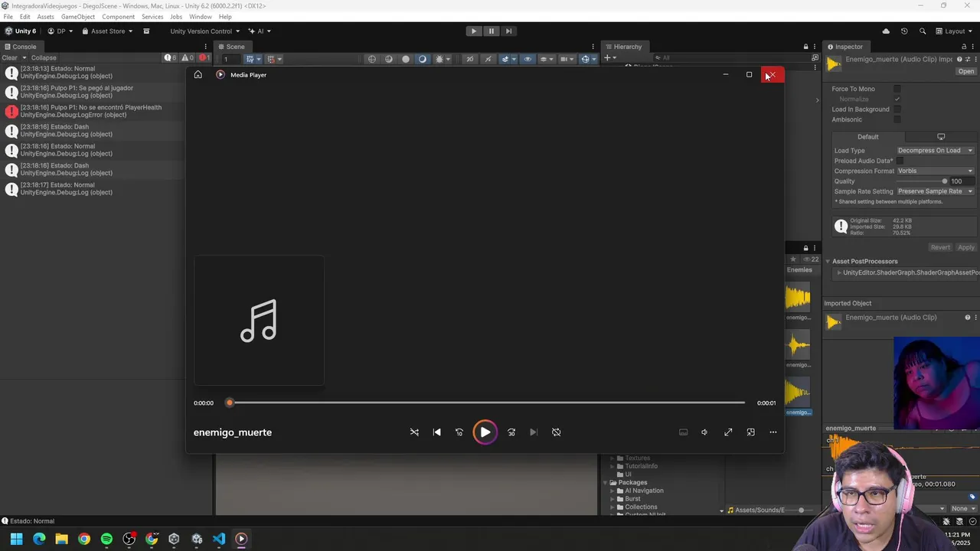Enable Preload Audio Data checkbox
Viewport: 980px width, 551px height.
coord(900,161)
